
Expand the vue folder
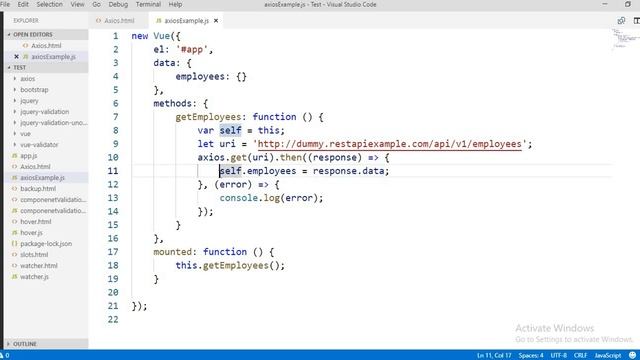click(25, 134)
